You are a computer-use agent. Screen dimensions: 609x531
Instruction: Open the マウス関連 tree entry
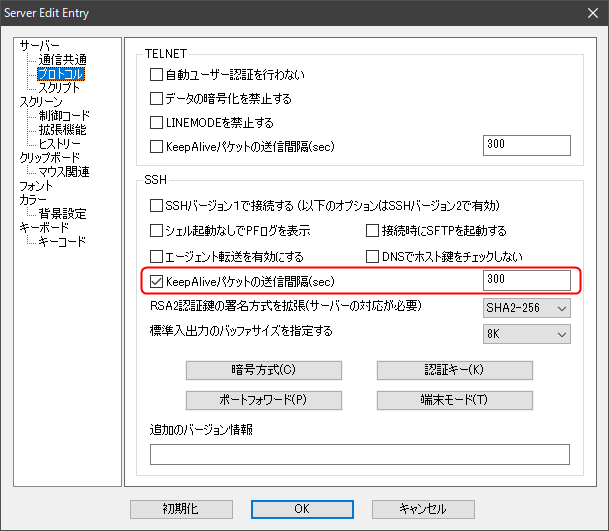point(64,172)
